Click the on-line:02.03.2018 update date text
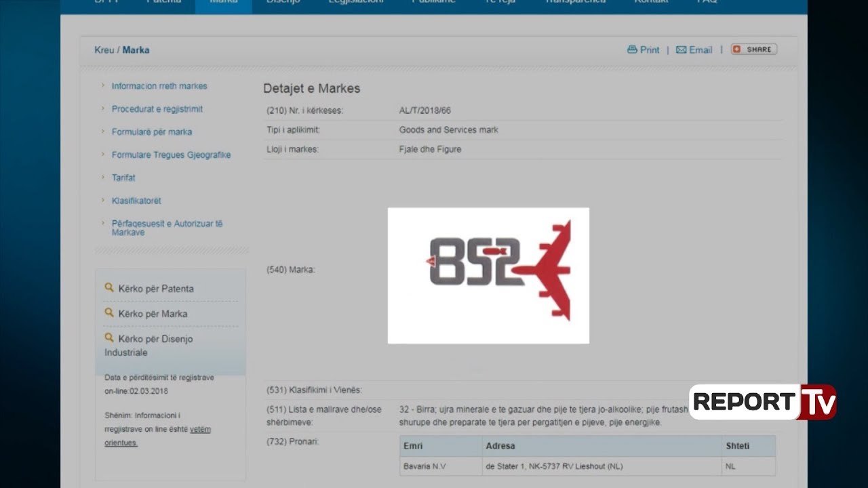Viewport: 868px width, 488px height. [136, 391]
